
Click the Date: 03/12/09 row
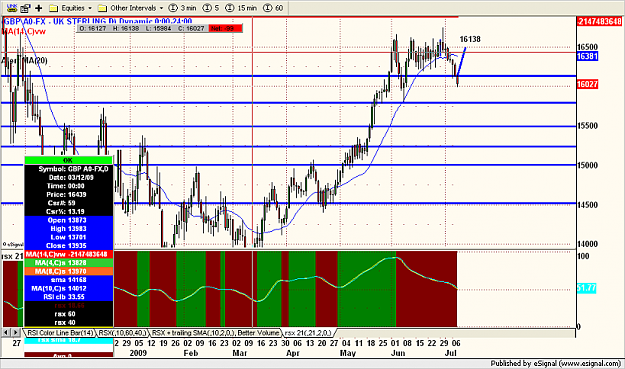[x=69, y=177]
